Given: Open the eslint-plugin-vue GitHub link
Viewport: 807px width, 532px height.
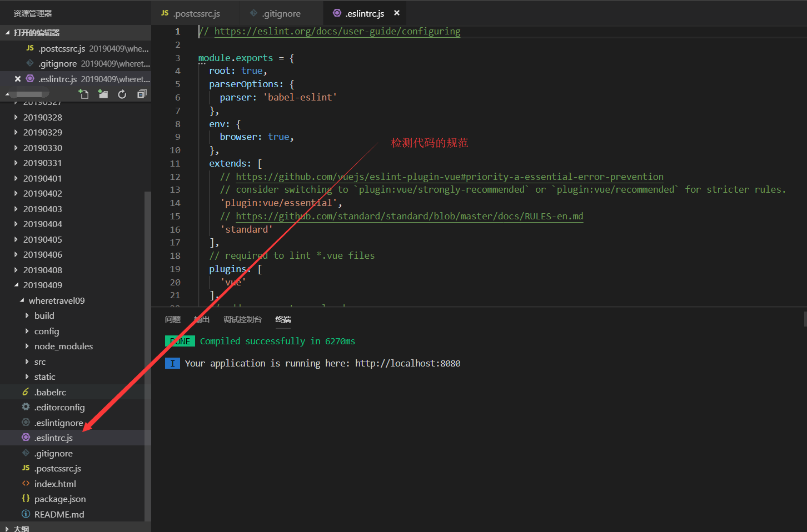Looking at the screenshot, I should coord(450,177).
